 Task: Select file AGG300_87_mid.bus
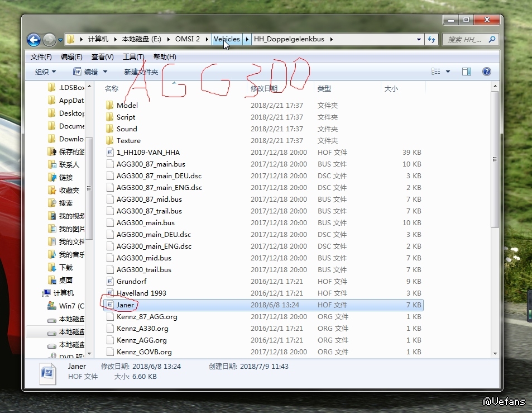click(149, 199)
